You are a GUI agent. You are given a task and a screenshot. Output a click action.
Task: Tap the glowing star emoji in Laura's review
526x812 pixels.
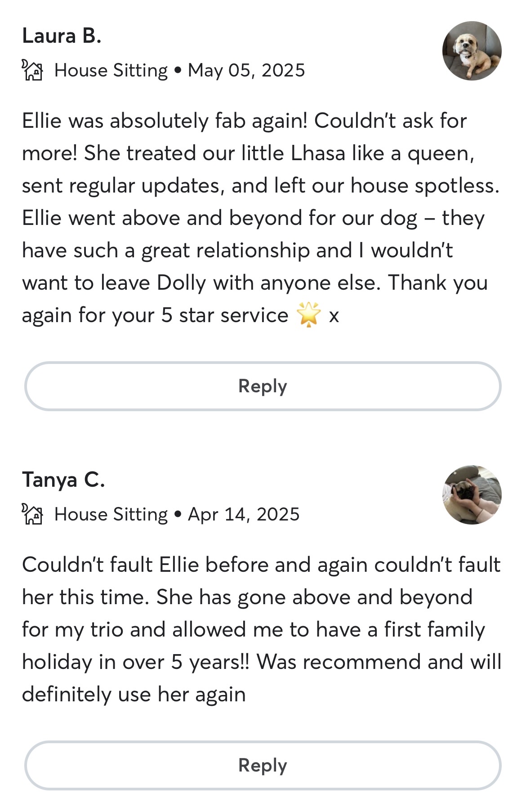pyautogui.click(x=309, y=314)
